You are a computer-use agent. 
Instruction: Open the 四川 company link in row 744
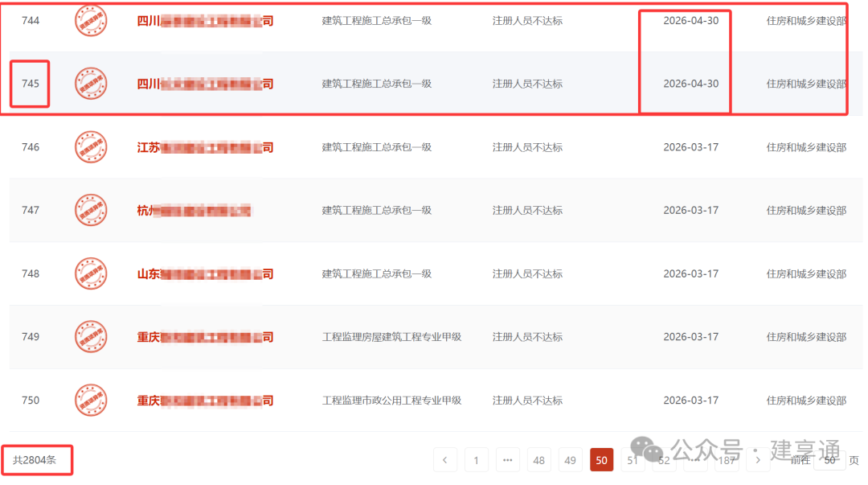(205, 21)
